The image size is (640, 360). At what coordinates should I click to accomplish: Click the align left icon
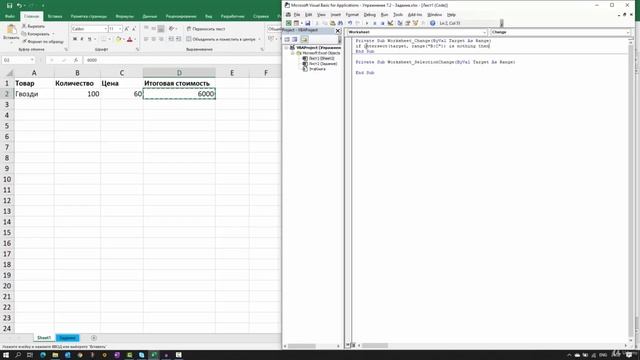coord(146,39)
